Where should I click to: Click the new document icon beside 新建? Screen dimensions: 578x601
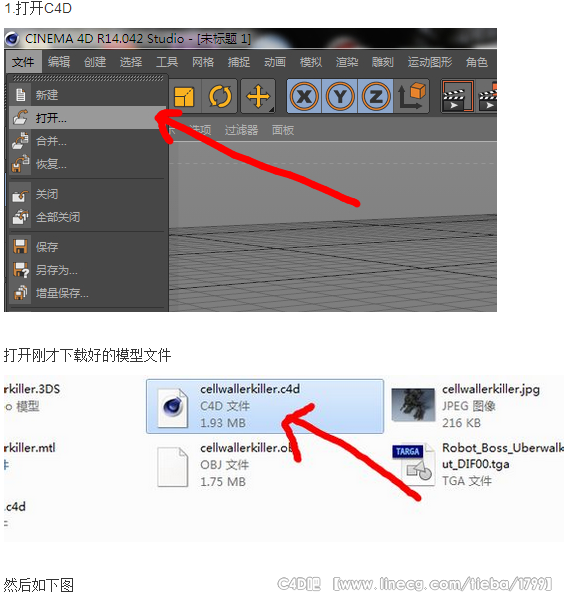click(x=21, y=95)
